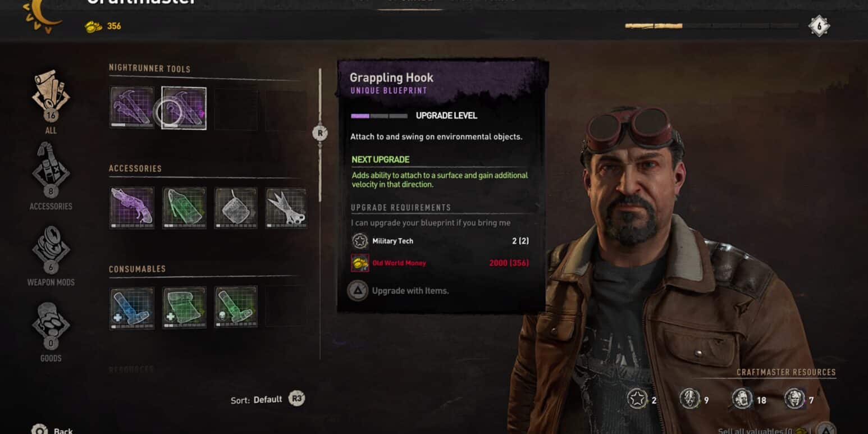868x434 pixels.
Task: Select the first Nightrunner Tools blueprint
Action: pyautogui.click(x=131, y=107)
